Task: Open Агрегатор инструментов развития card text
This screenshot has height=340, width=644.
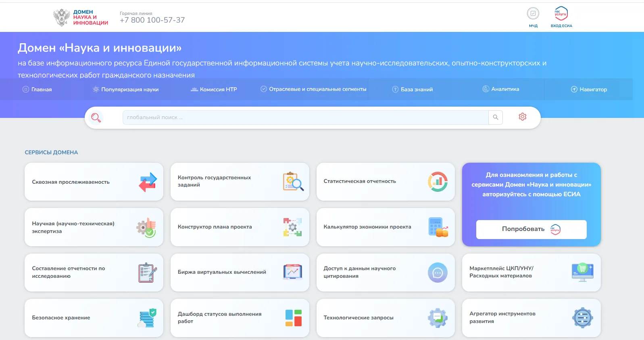Action: pyautogui.click(x=502, y=317)
